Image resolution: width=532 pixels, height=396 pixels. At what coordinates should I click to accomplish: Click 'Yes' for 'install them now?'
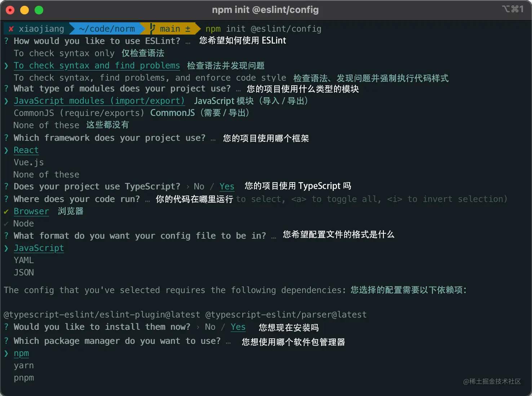238,327
